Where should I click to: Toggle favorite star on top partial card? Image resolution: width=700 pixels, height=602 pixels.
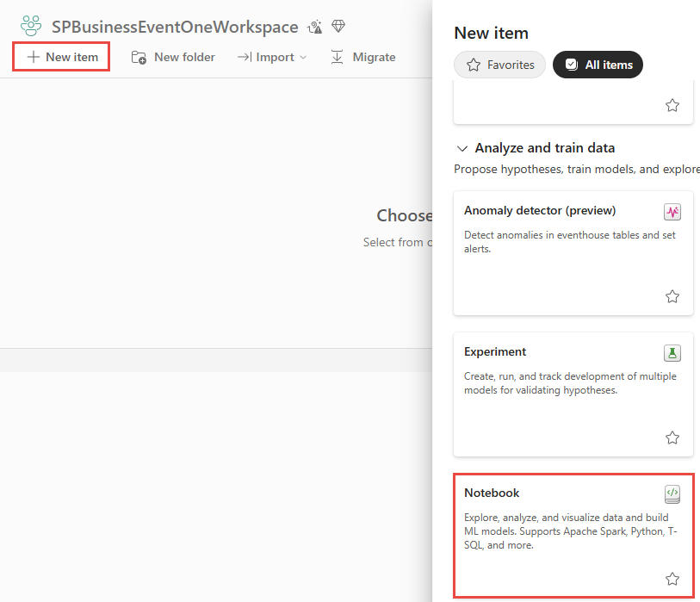click(672, 105)
